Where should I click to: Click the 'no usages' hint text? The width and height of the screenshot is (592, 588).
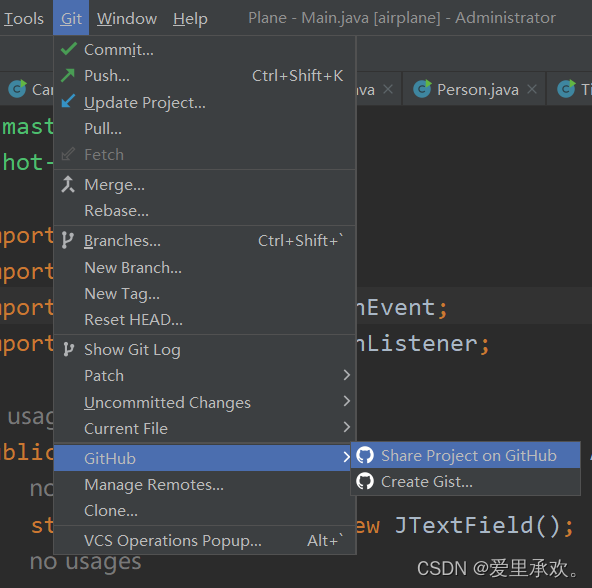(86, 561)
